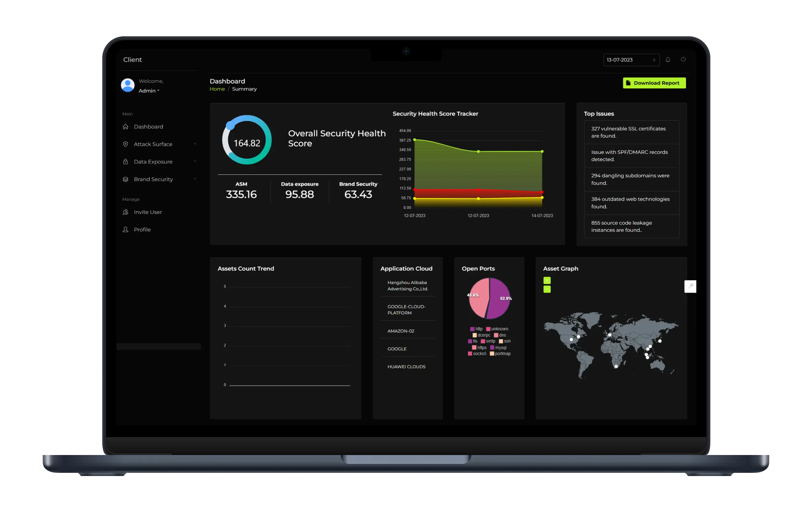This screenshot has width=812, height=512.
Task: Click the Invite User icon
Action: click(x=126, y=212)
